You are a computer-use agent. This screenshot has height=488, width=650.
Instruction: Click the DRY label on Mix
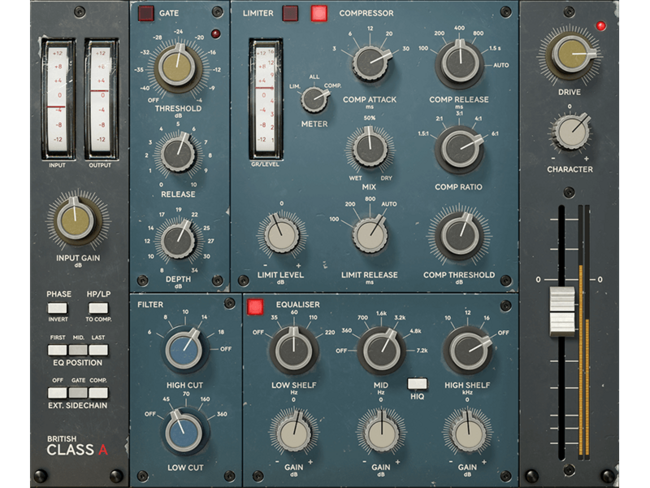[386, 178]
